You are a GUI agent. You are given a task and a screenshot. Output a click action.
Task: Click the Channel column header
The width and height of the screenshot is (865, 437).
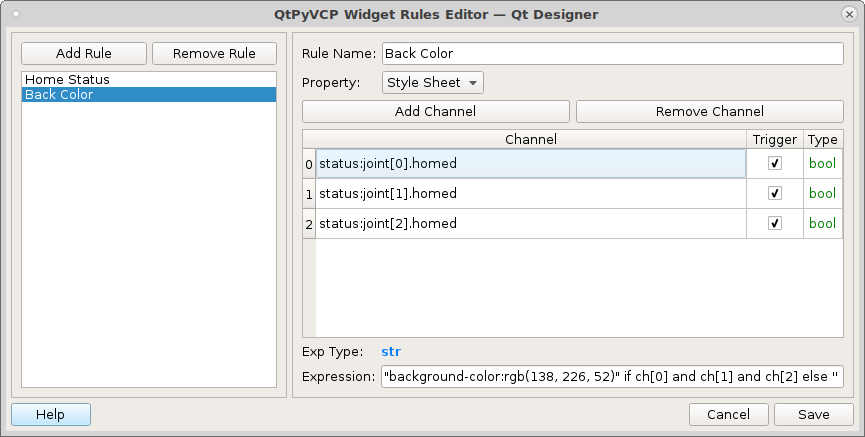point(531,140)
